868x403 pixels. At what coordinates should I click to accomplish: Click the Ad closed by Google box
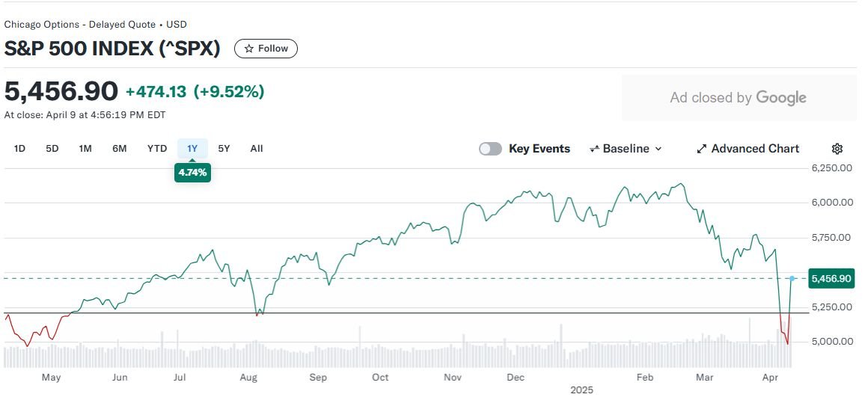click(x=739, y=98)
